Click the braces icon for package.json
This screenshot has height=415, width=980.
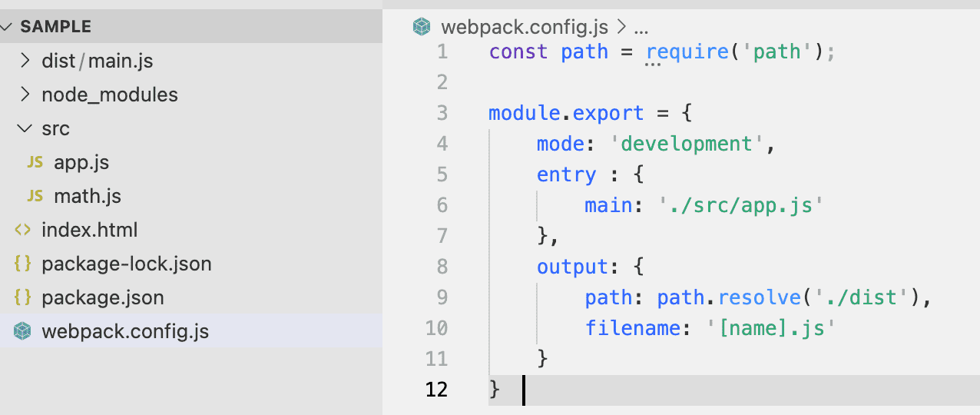pyautogui.click(x=23, y=297)
